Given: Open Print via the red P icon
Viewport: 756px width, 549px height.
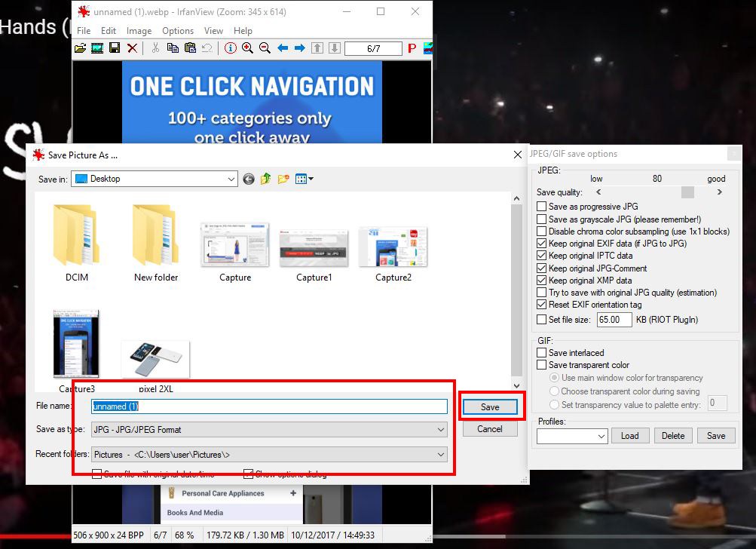Looking at the screenshot, I should [412, 48].
